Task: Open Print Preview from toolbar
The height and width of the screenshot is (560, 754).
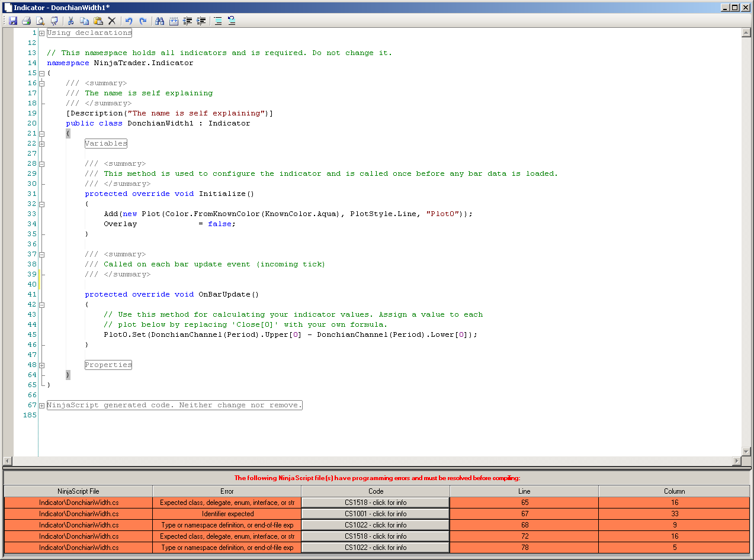Action: pyautogui.click(x=40, y=21)
